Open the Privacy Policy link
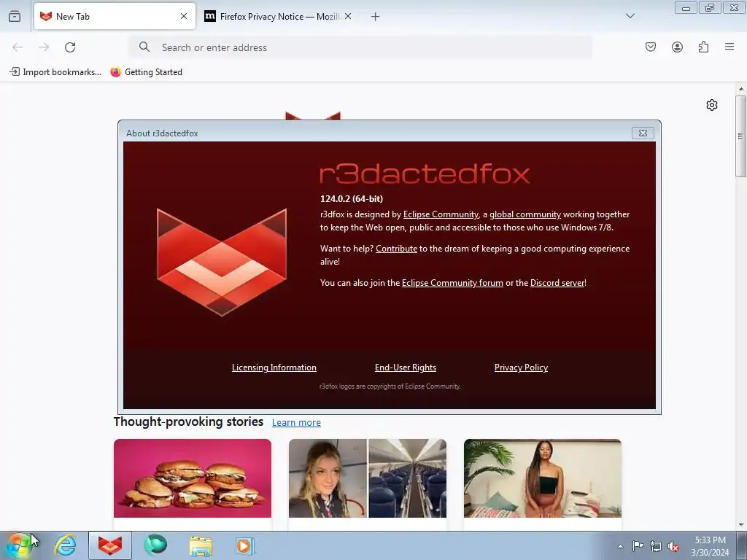This screenshot has width=747, height=560. coord(521,367)
